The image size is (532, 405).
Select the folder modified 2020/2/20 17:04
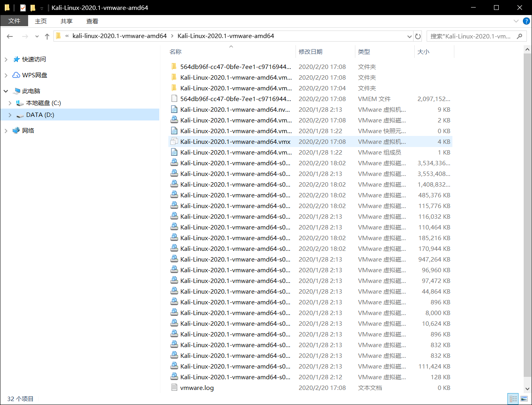point(310,88)
